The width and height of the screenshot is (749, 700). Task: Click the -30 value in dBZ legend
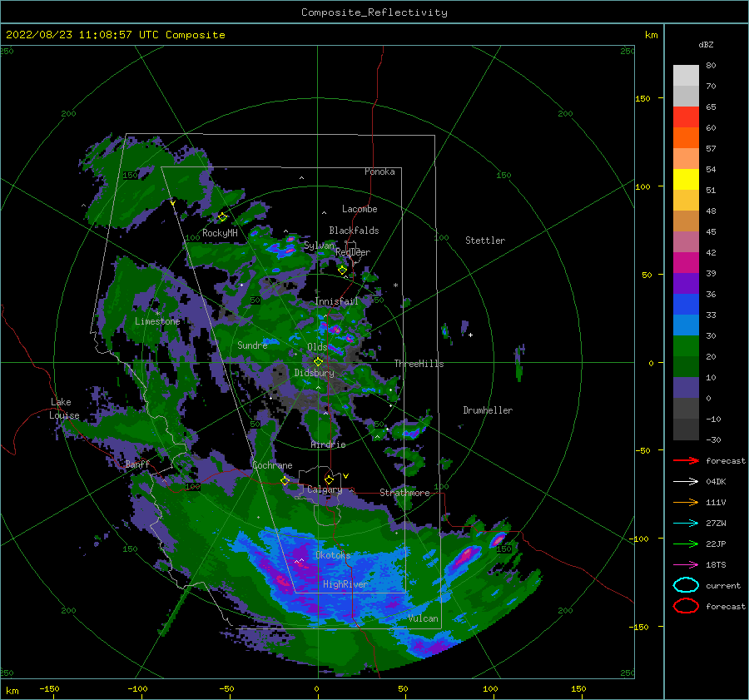point(713,439)
